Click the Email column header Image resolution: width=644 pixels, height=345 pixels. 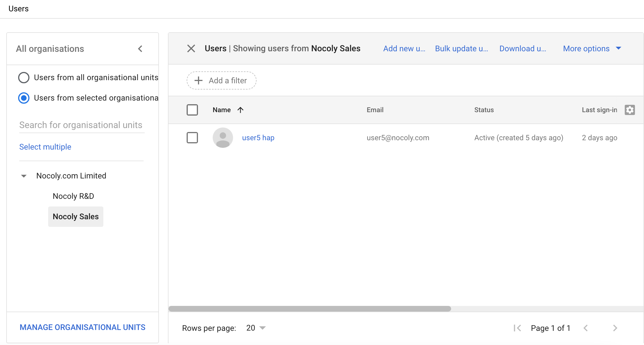[375, 110]
